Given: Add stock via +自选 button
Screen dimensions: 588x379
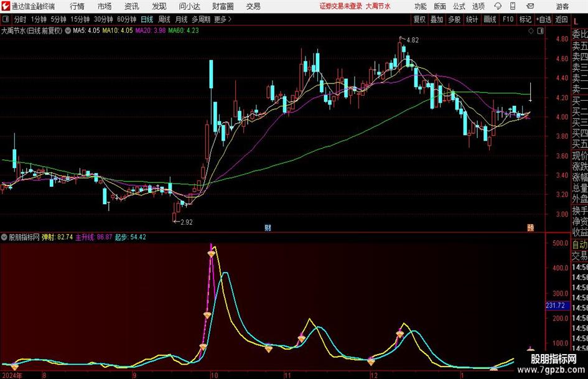Looking at the screenshot, I should click(543, 19).
